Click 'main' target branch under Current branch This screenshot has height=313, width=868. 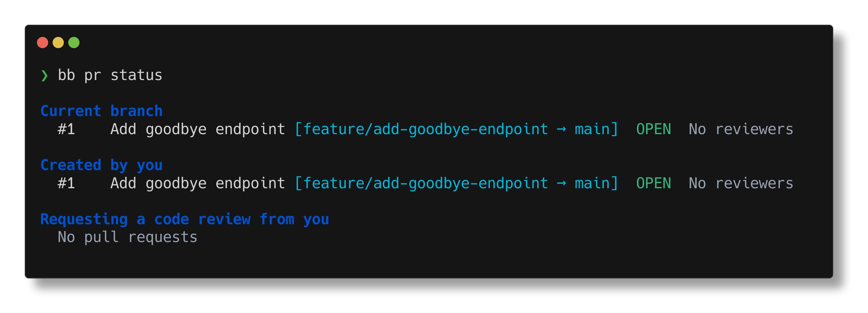pos(592,129)
